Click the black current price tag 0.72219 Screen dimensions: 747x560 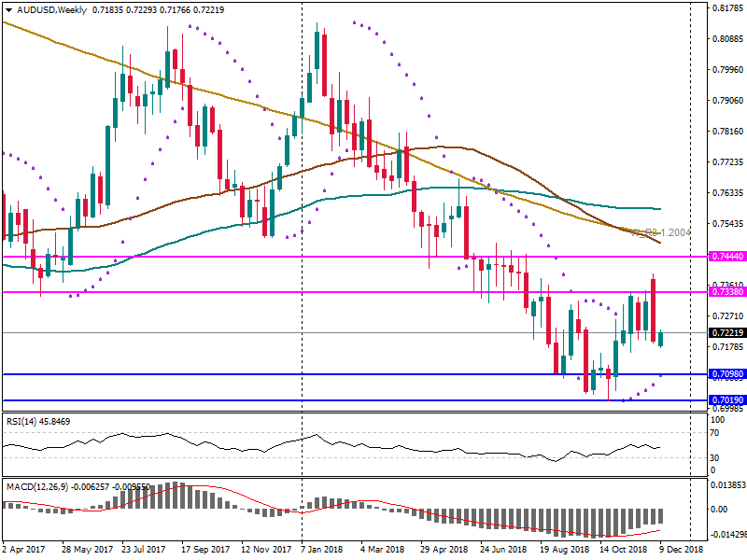[x=726, y=333]
